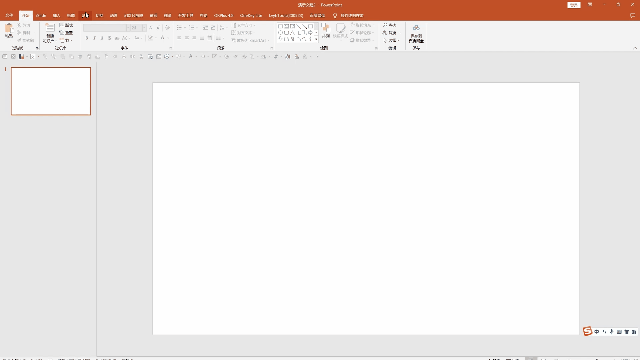Click the font color button
The image size is (640, 360).
(x=163, y=38)
